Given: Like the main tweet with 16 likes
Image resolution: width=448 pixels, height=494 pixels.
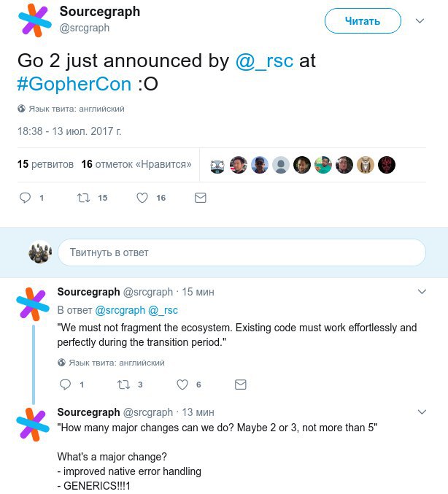Looking at the screenshot, I should click(143, 198).
